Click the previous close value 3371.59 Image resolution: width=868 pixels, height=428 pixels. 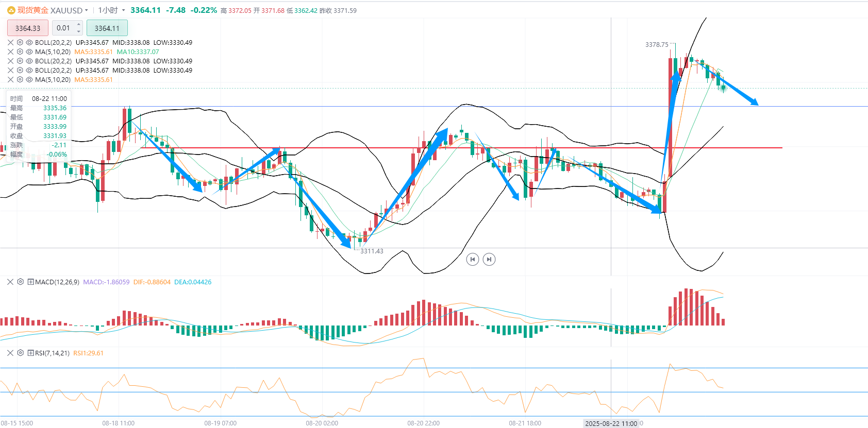pos(345,10)
